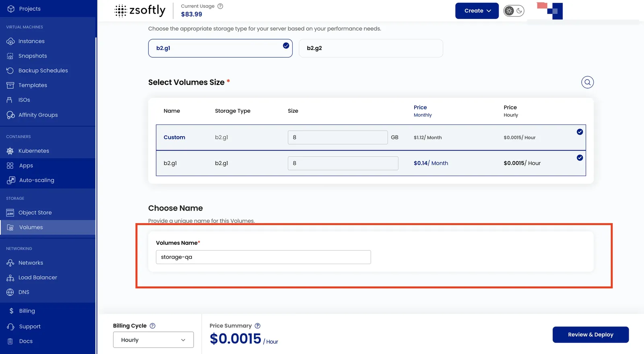Toggle the Custom row checkmark

pos(580,132)
